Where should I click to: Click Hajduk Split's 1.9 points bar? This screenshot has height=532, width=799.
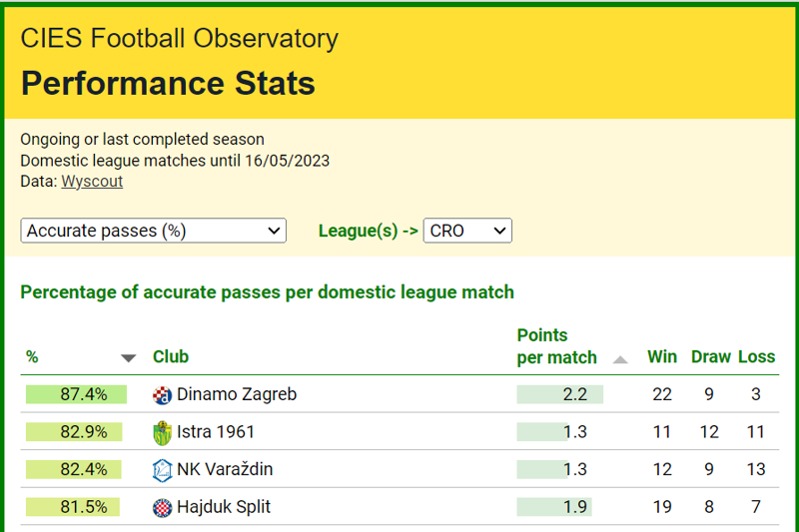coord(555,507)
